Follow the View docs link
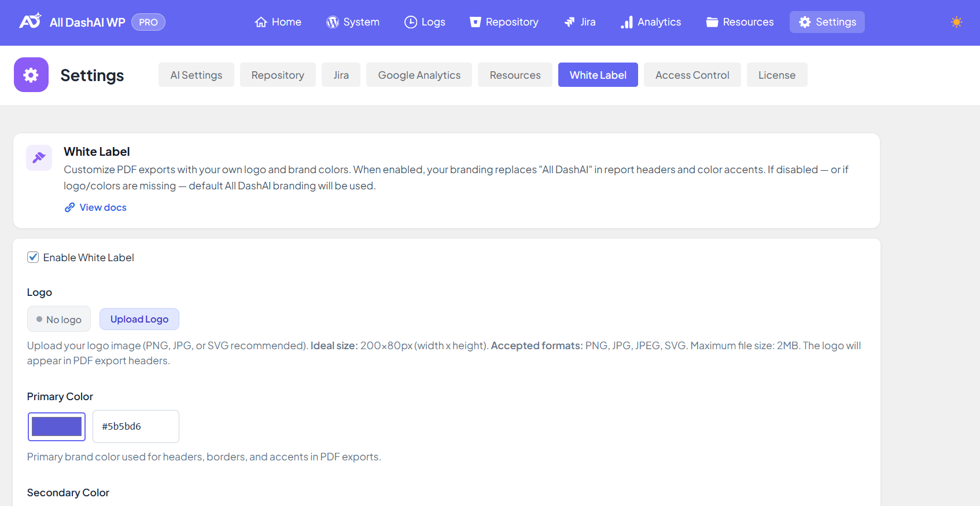Image resolution: width=980 pixels, height=509 pixels. click(x=102, y=207)
